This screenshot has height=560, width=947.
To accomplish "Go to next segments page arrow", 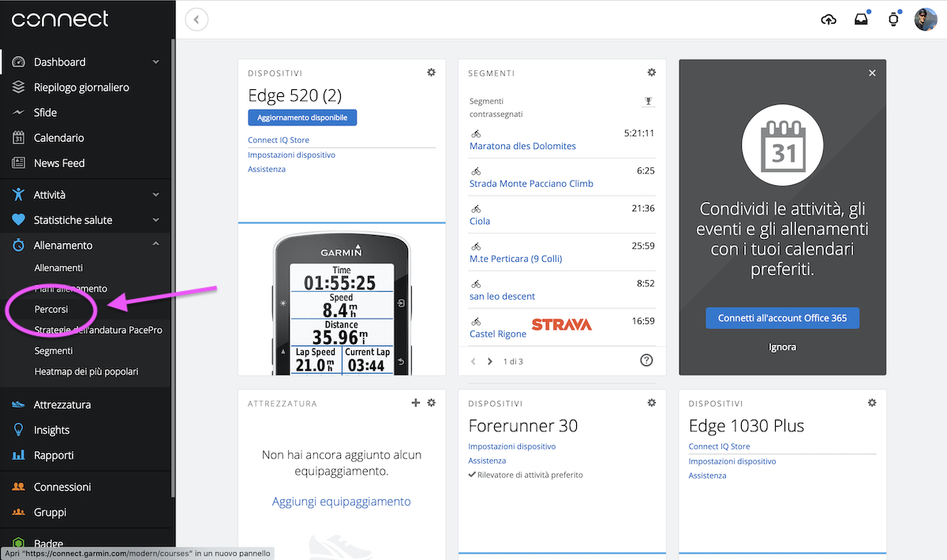I will 490,361.
